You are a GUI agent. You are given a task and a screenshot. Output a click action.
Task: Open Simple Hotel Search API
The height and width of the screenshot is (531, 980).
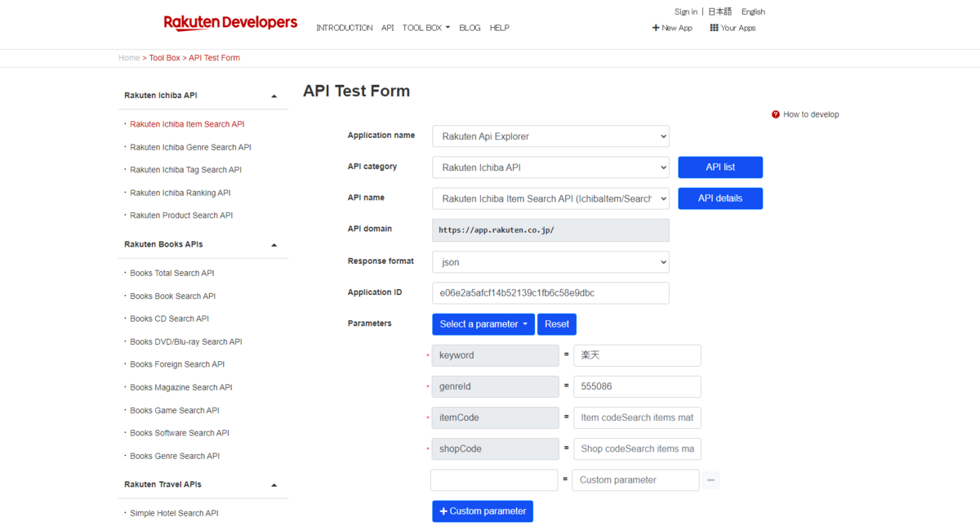pyautogui.click(x=174, y=513)
